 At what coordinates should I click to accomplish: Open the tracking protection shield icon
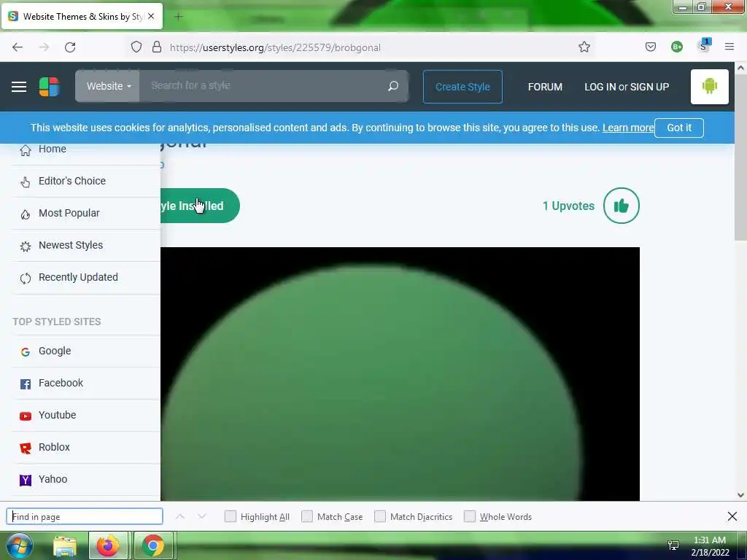pos(136,47)
